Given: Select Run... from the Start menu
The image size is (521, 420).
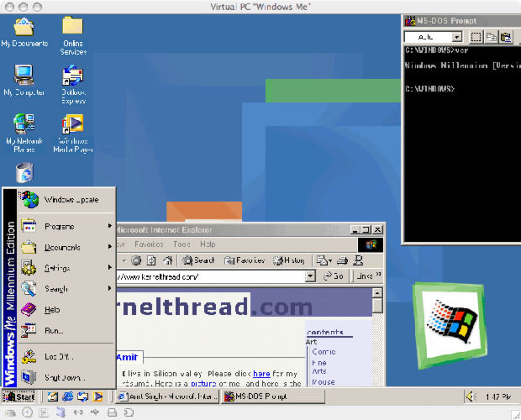Looking at the screenshot, I should [x=54, y=330].
